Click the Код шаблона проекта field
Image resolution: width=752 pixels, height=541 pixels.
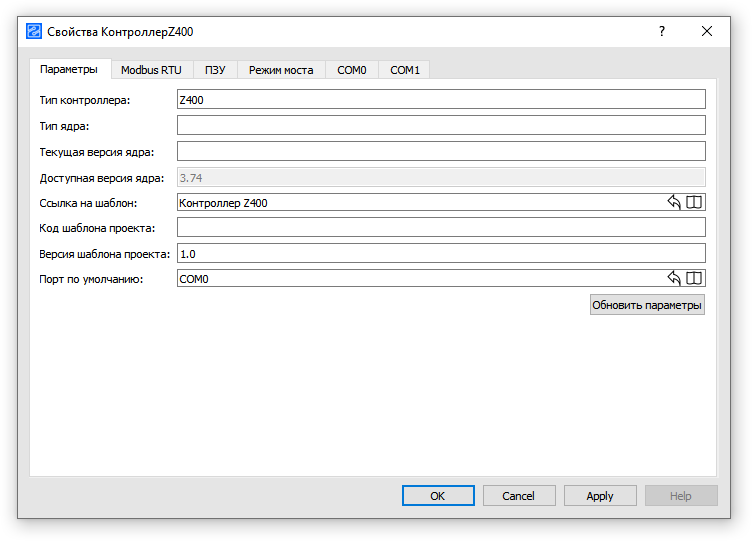coord(441,228)
